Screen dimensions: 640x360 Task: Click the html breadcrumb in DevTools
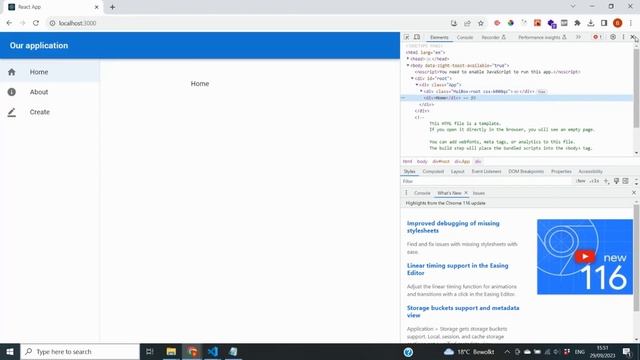point(407,162)
